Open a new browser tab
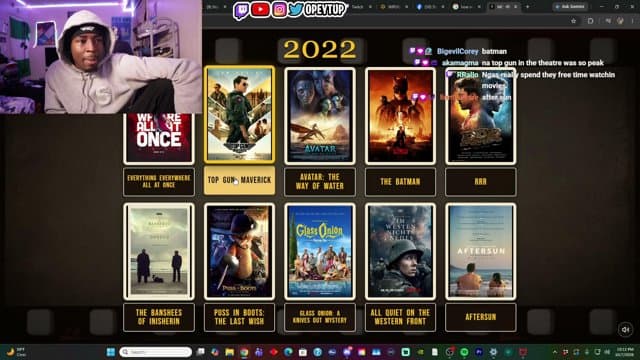Image resolution: width=640 pixels, height=360 pixels. [x=527, y=7]
